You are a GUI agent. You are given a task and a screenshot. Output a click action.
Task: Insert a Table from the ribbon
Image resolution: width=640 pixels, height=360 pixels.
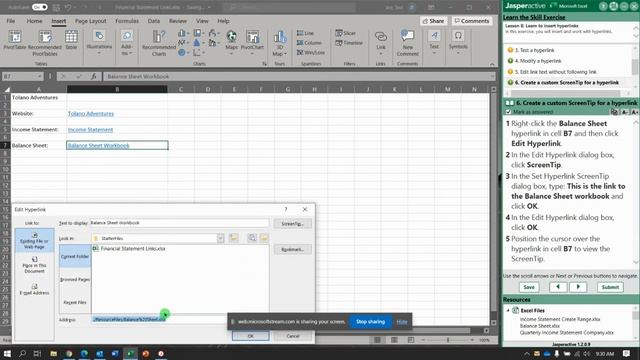click(71, 40)
